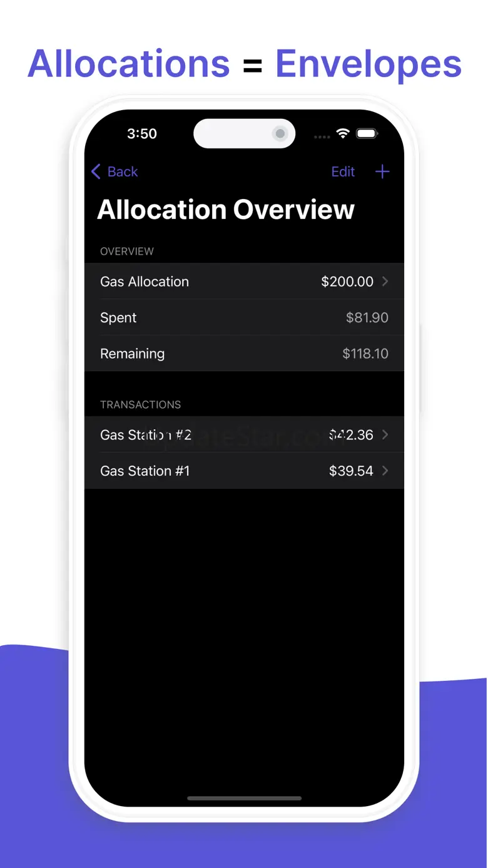
Task: Tap the Back text label
Action: 123,171
